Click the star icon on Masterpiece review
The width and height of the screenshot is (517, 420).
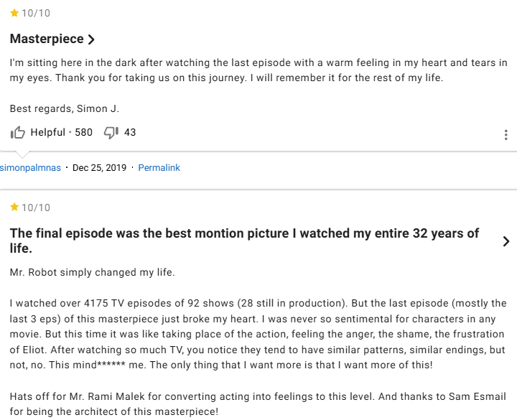point(14,13)
